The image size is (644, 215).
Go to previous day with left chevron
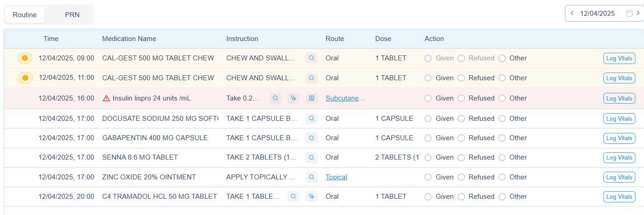(572, 14)
